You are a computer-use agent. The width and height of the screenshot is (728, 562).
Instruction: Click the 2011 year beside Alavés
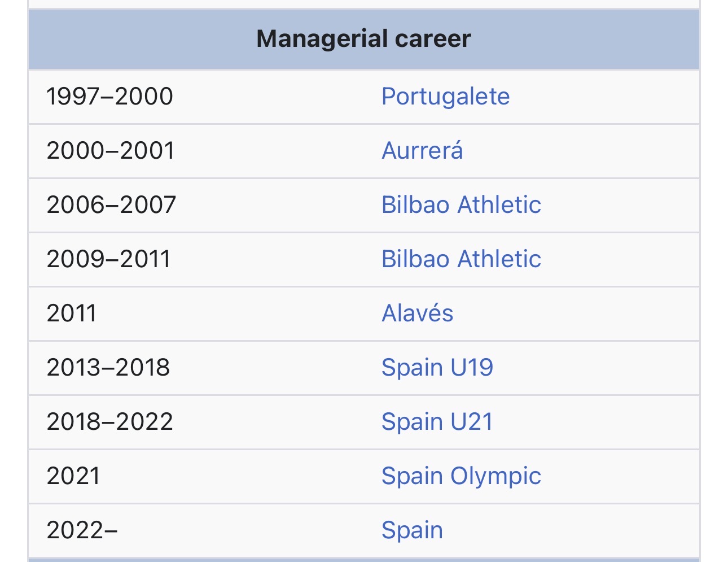coord(72,313)
